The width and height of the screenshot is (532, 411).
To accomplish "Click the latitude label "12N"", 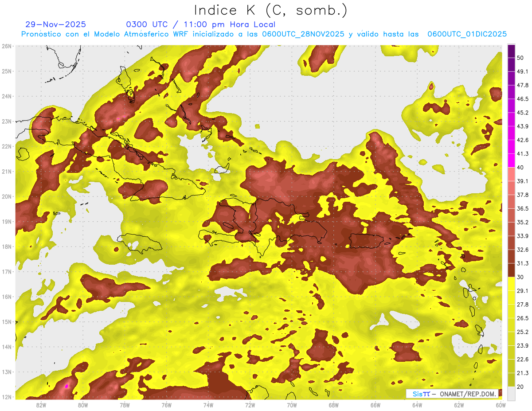I will pos(7,397).
